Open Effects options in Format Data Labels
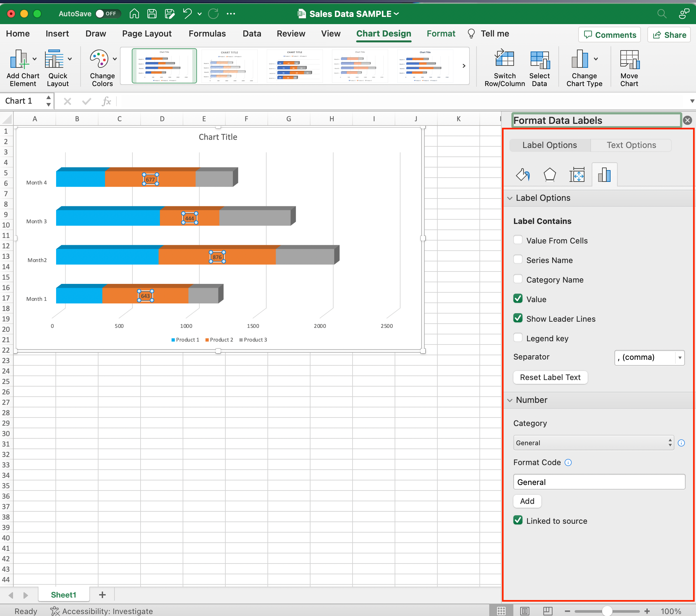The width and height of the screenshot is (696, 616). (550, 174)
